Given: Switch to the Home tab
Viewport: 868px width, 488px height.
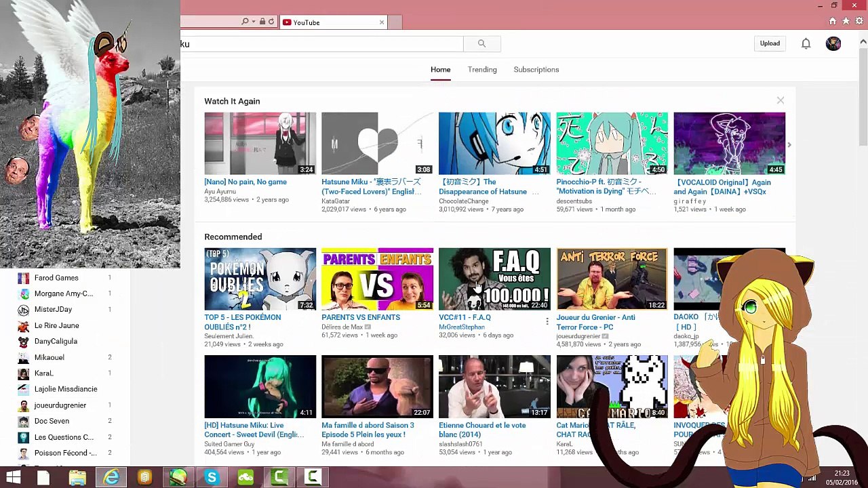Looking at the screenshot, I should click(440, 69).
